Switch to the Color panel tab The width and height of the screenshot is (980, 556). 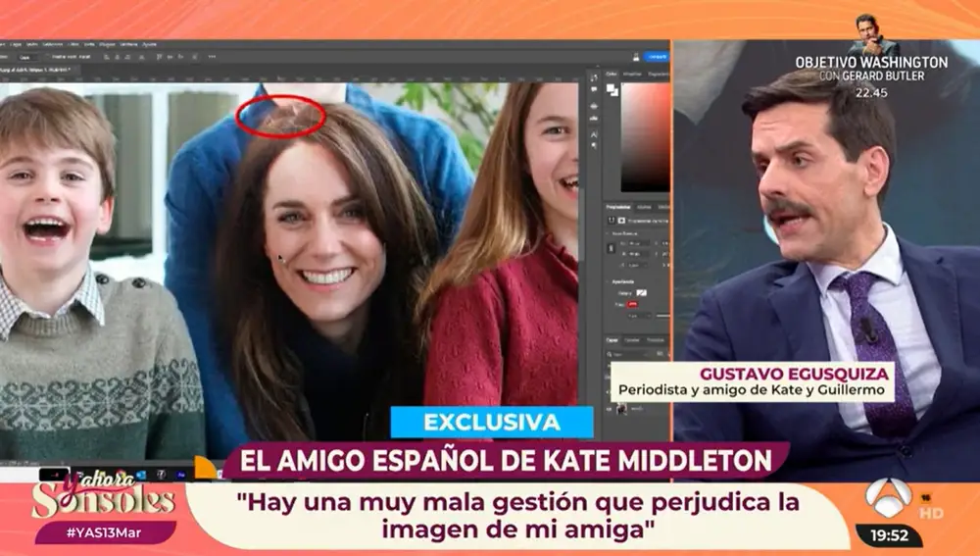(x=611, y=75)
